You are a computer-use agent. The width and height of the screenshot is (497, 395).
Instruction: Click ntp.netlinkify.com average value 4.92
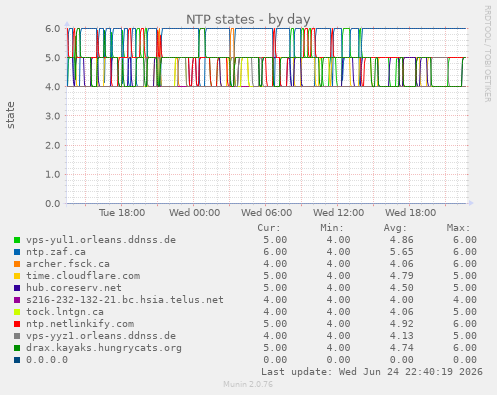point(402,324)
